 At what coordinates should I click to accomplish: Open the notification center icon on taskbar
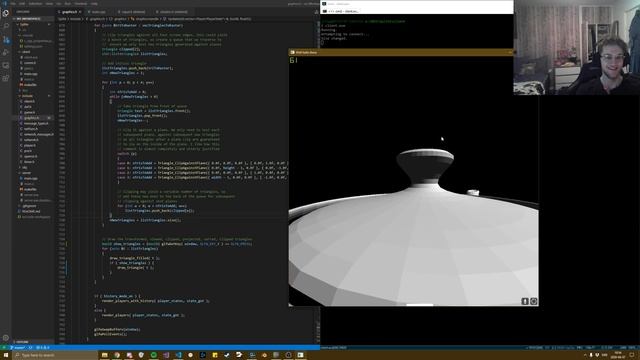[x=632, y=355]
